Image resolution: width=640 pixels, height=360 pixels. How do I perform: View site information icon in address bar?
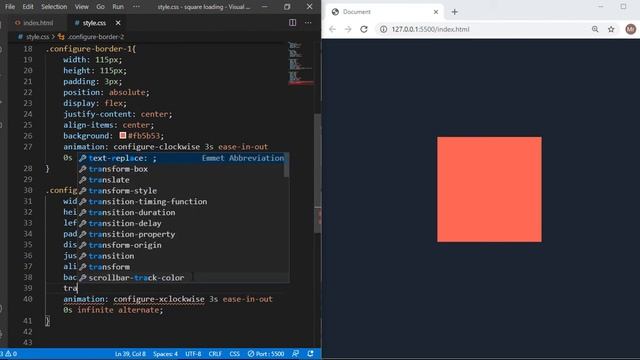tap(383, 29)
